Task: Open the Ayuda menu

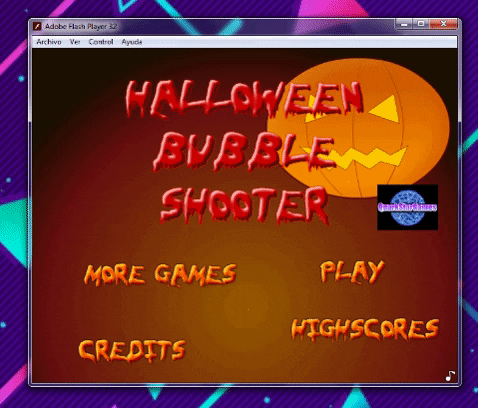Action: 132,42
